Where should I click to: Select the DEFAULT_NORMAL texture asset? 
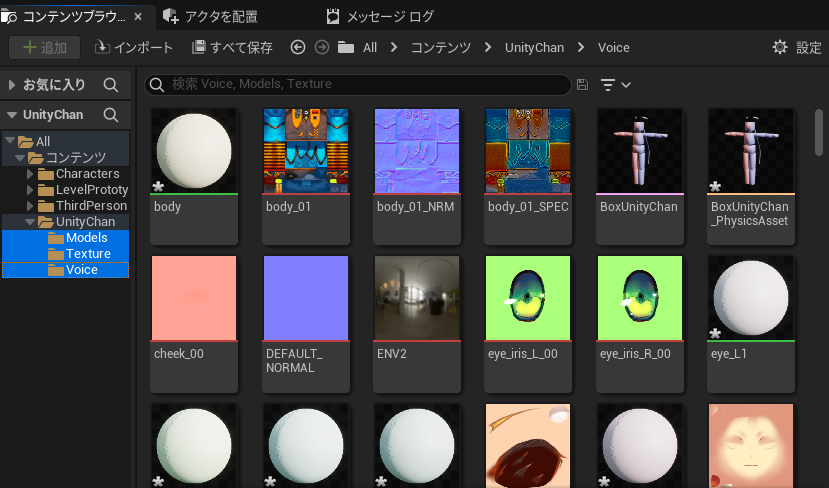306,324
